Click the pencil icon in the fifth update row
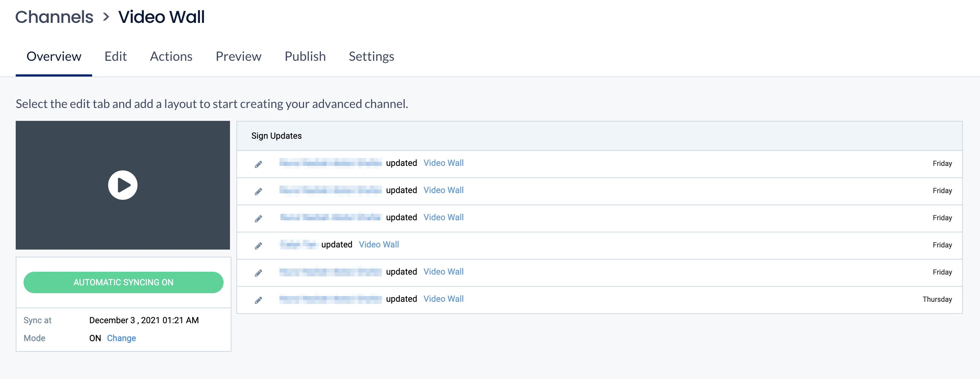Viewport: 980px width, 379px height. [x=258, y=273]
